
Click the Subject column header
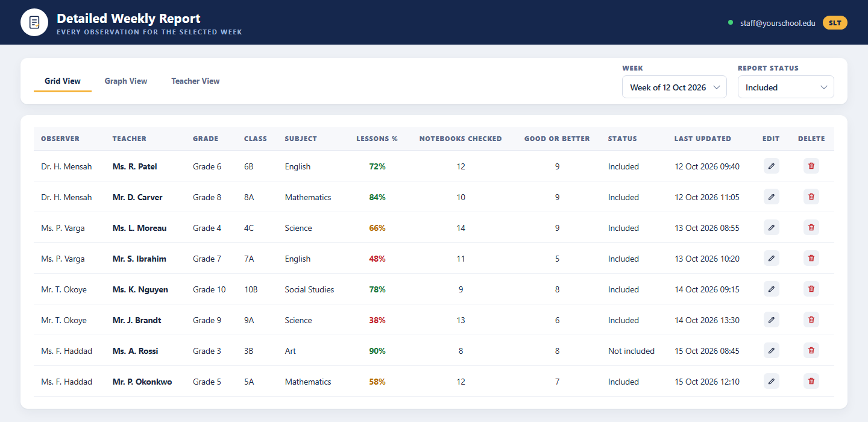tap(301, 139)
